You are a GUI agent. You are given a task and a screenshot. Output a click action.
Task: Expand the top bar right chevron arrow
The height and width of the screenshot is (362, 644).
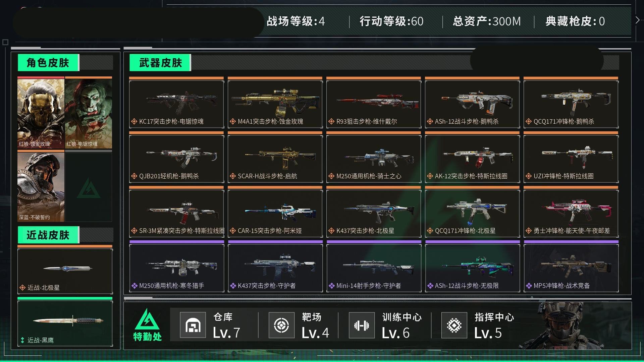pyautogui.click(x=637, y=20)
